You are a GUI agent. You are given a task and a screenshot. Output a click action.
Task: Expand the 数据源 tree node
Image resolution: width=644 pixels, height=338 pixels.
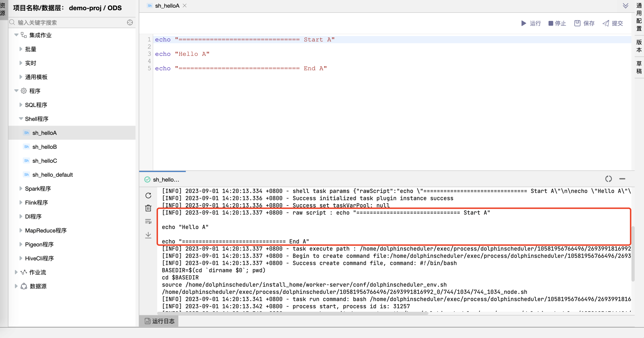point(16,286)
